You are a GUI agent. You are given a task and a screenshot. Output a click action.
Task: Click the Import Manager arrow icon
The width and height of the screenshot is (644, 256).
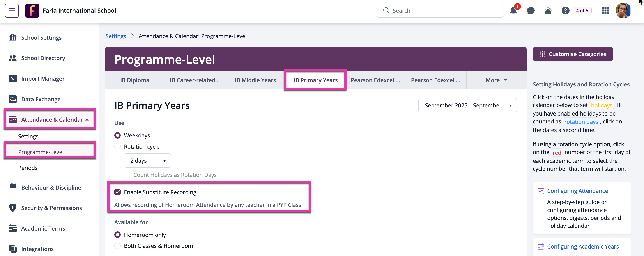pos(13,79)
